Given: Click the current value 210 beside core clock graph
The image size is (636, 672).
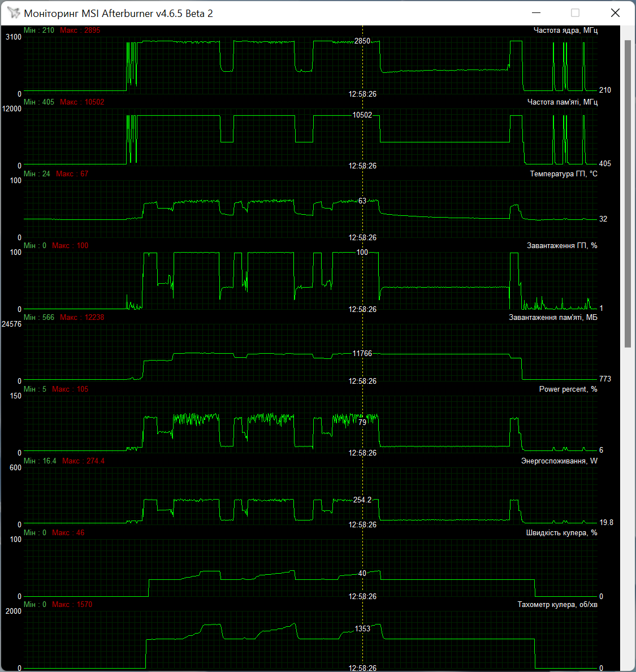Looking at the screenshot, I should tap(605, 90).
